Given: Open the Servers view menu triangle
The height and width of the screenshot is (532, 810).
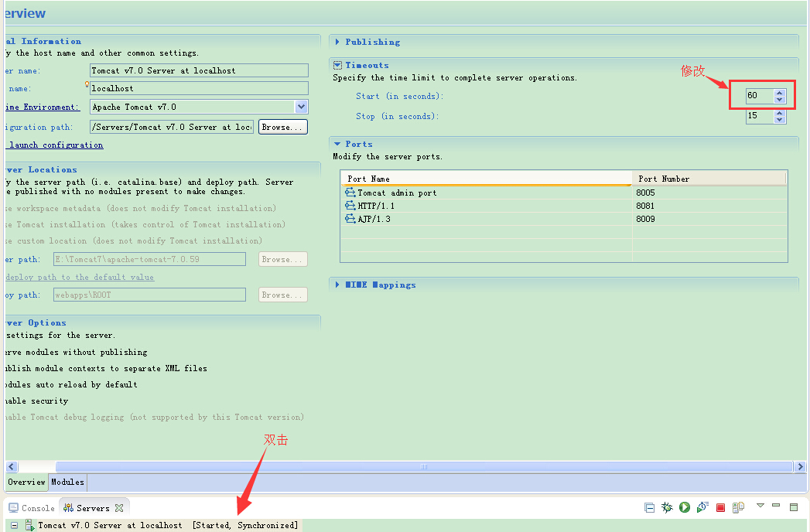Looking at the screenshot, I should pyautogui.click(x=760, y=506).
